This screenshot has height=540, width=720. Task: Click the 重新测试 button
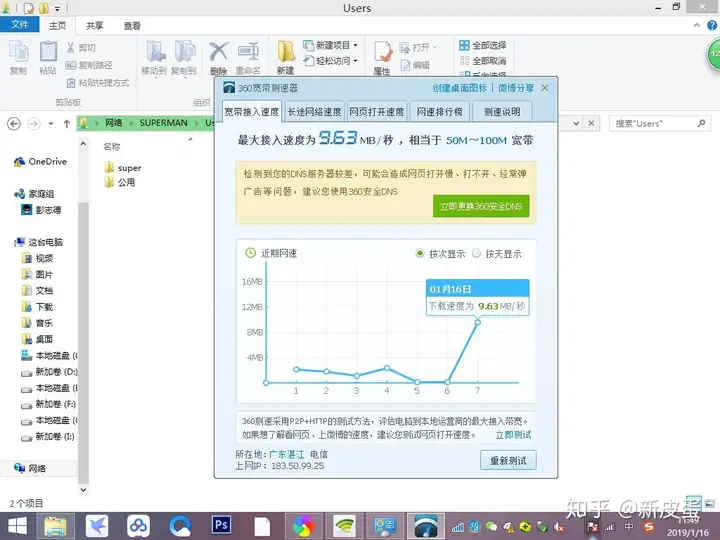pyautogui.click(x=508, y=460)
